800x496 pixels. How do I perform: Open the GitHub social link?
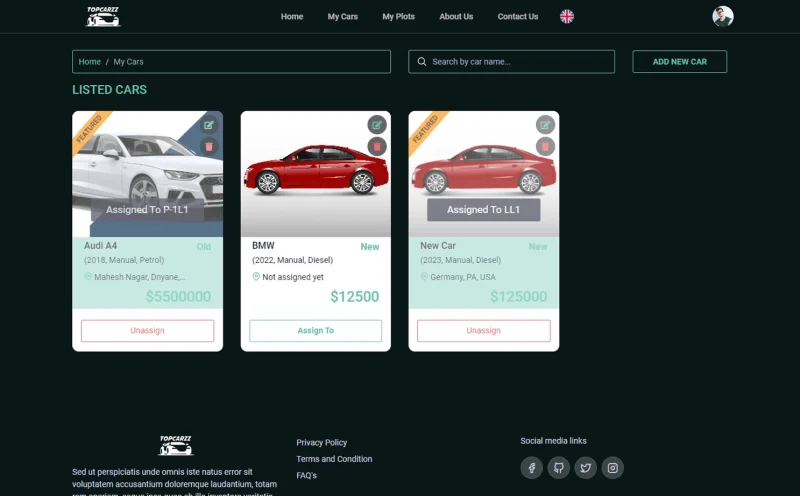click(x=558, y=467)
